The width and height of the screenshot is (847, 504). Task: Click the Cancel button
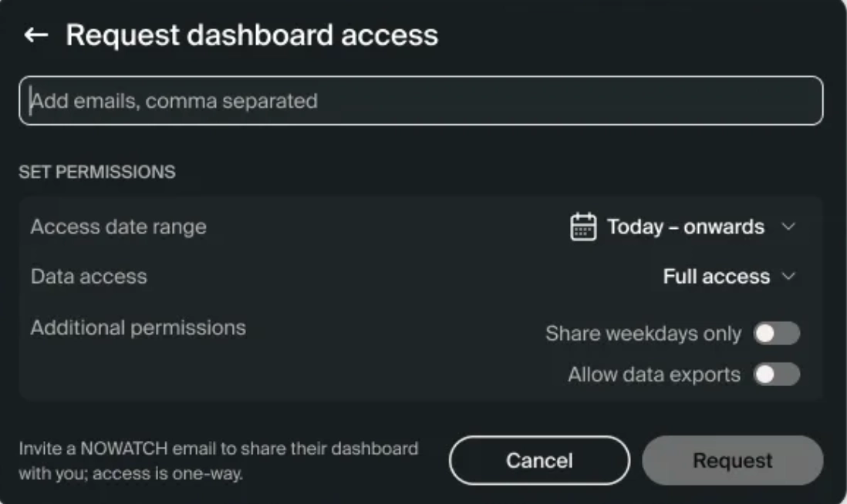(539, 460)
